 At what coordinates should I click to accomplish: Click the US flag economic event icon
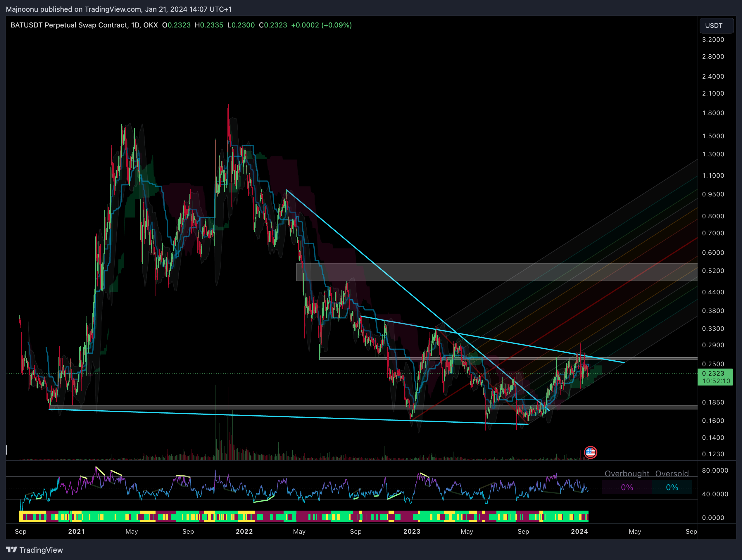(x=590, y=452)
